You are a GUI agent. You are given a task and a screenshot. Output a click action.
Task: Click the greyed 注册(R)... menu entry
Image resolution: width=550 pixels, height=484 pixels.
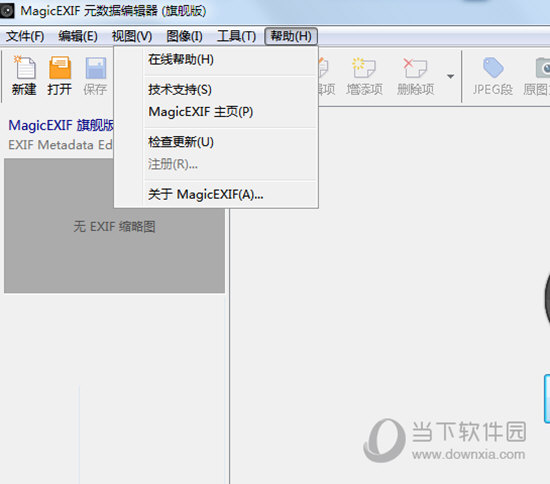click(x=216, y=164)
